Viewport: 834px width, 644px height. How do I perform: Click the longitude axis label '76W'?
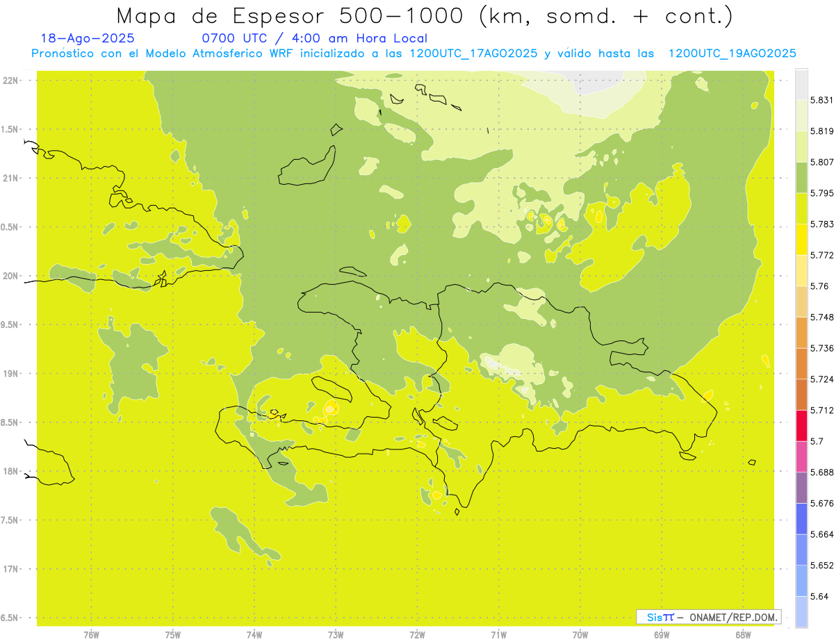tap(91, 635)
